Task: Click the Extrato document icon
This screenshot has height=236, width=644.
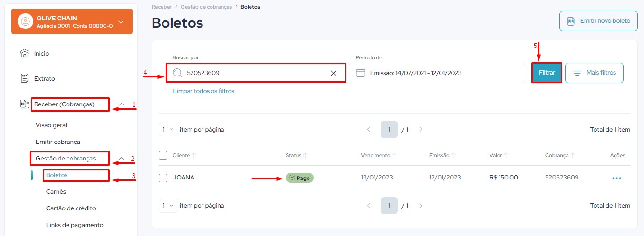Action: (25, 78)
